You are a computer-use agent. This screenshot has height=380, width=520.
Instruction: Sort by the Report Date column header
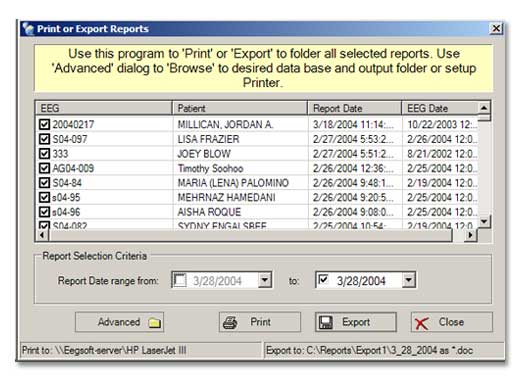click(x=355, y=108)
